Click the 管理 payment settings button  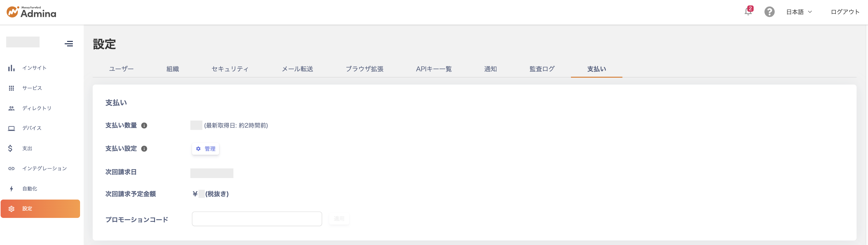[x=206, y=149]
